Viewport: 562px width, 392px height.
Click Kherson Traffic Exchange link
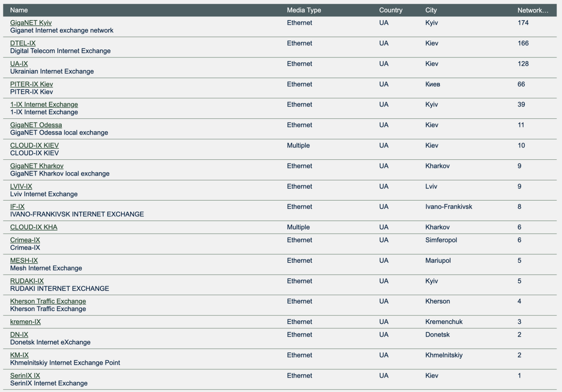(x=48, y=301)
